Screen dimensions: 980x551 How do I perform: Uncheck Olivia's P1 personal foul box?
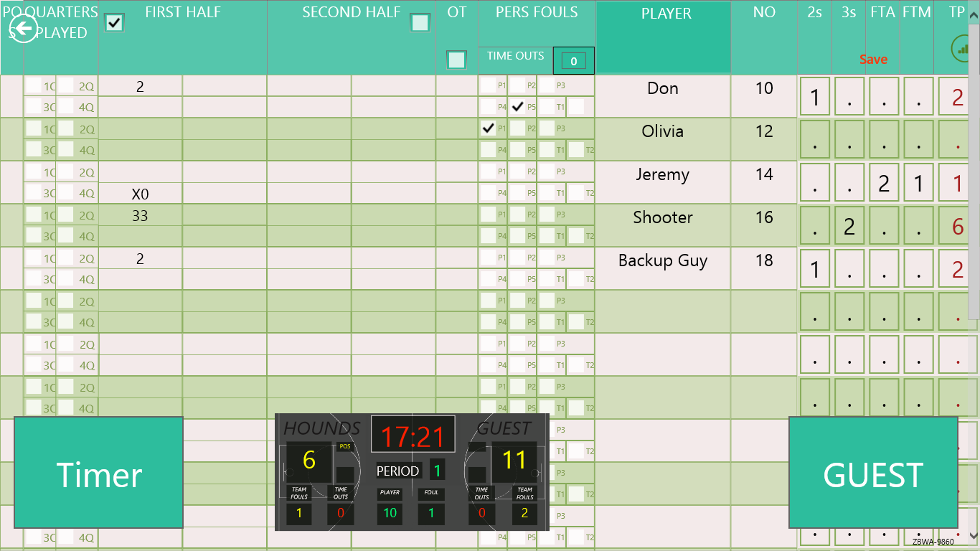tap(489, 128)
